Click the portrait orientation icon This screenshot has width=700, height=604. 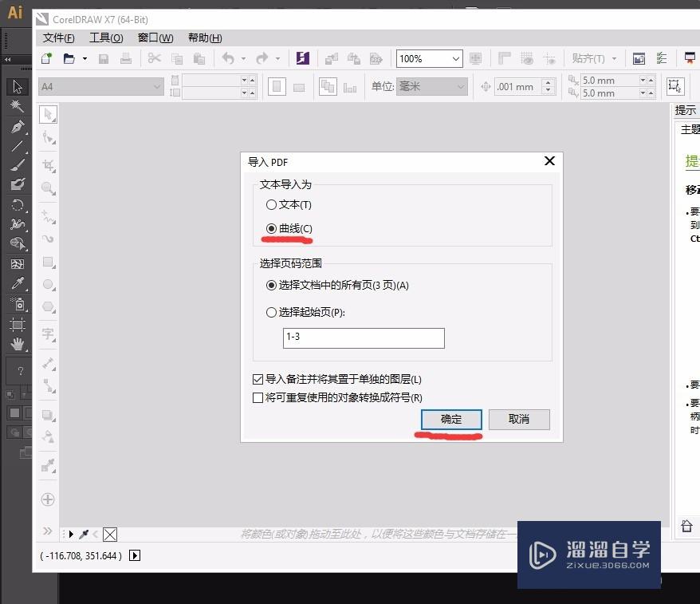coord(277,86)
